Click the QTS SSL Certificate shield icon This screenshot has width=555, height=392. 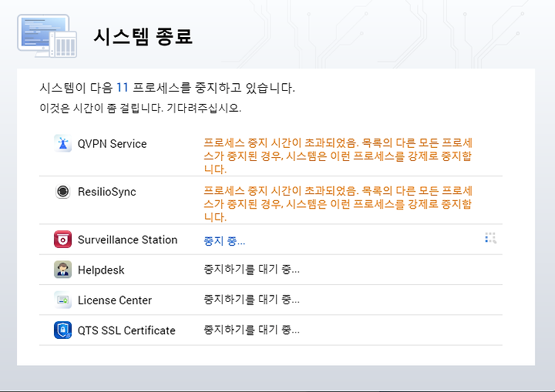(x=62, y=330)
